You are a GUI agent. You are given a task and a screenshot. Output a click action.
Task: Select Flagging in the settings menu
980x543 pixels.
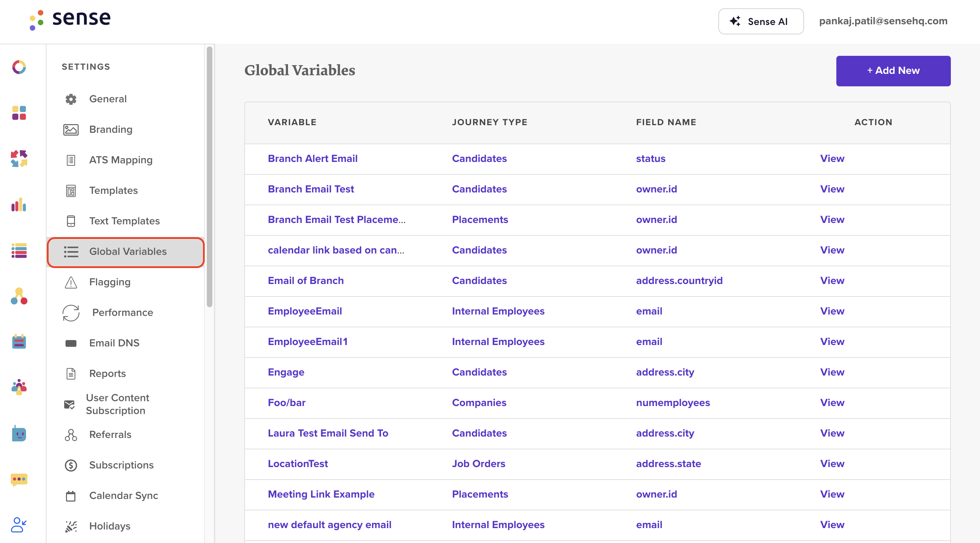click(x=110, y=282)
